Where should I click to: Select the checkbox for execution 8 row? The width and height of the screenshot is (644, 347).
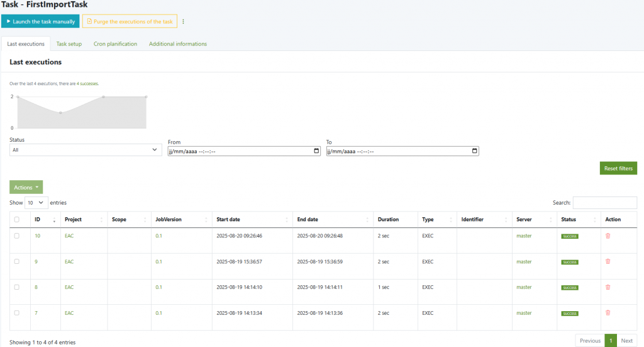click(x=17, y=287)
